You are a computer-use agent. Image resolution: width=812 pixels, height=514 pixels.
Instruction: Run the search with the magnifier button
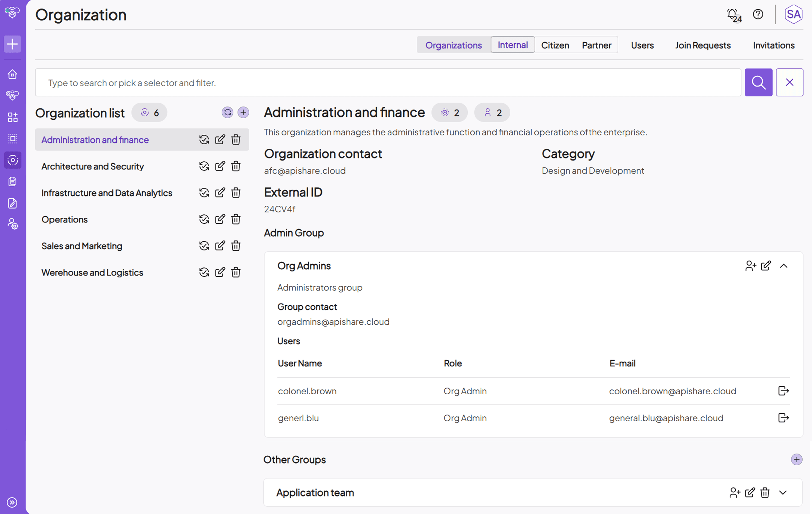click(x=758, y=82)
